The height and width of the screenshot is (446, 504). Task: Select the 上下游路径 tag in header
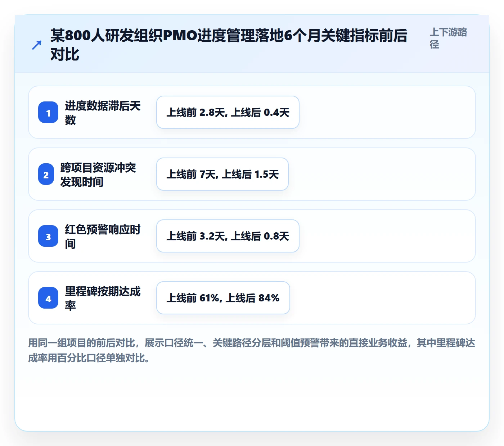448,38
